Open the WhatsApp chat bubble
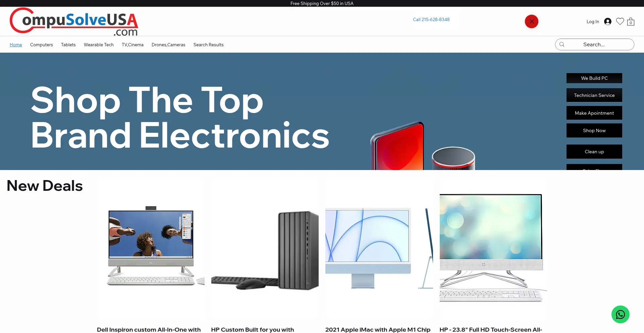644x333 pixels. (620, 314)
